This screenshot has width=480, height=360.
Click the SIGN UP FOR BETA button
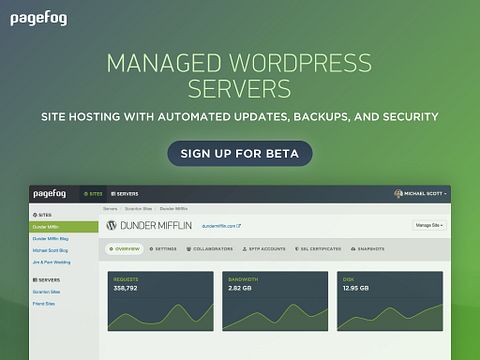(240, 154)
